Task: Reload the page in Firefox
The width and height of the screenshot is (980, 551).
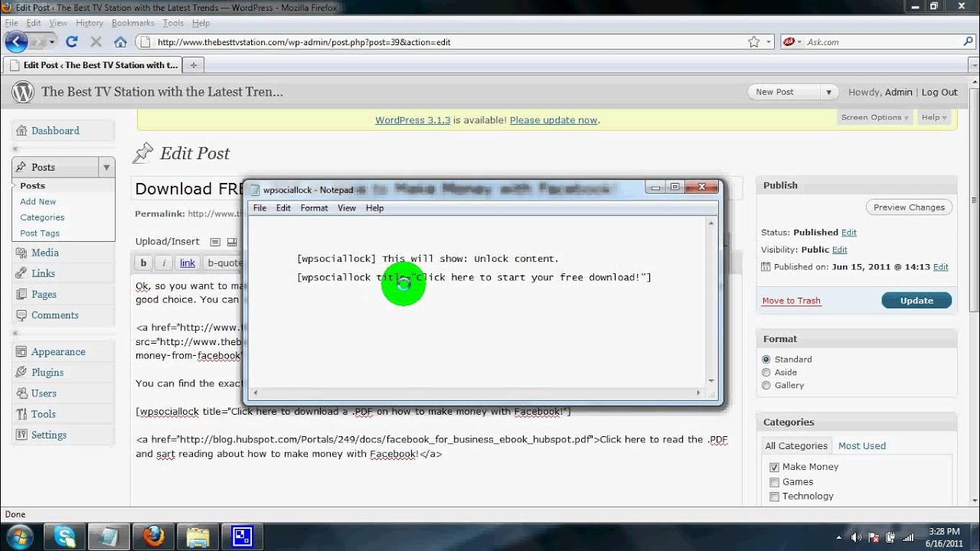Action: [71, 42]
